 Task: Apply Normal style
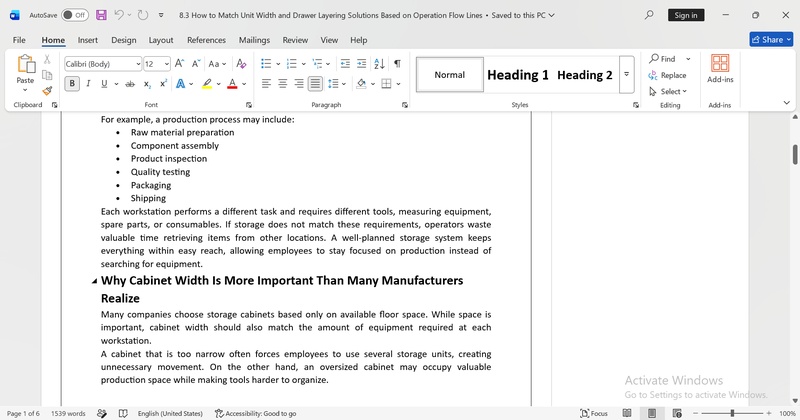(x=449, y=75)
